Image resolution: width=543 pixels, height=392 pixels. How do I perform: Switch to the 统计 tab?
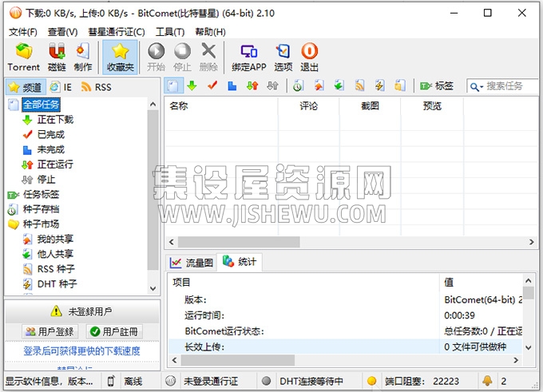click(x=240, y=262)
